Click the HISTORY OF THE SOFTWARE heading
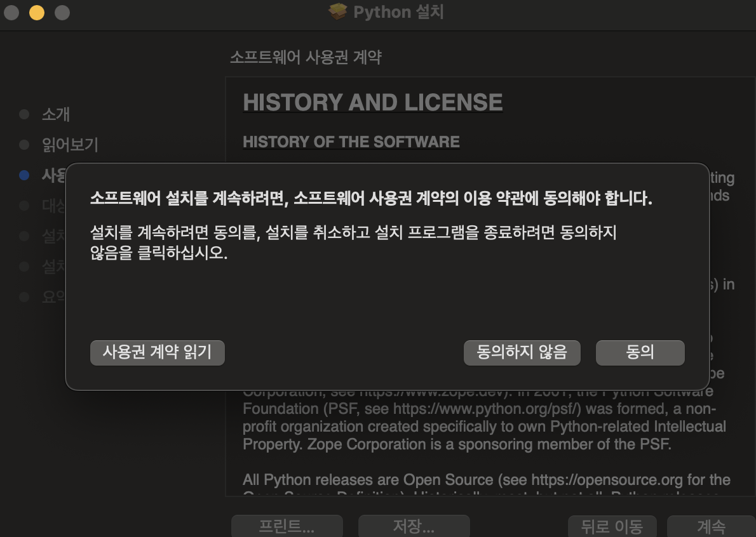This screenshot has height=537, width=756. tap(351, 142)
